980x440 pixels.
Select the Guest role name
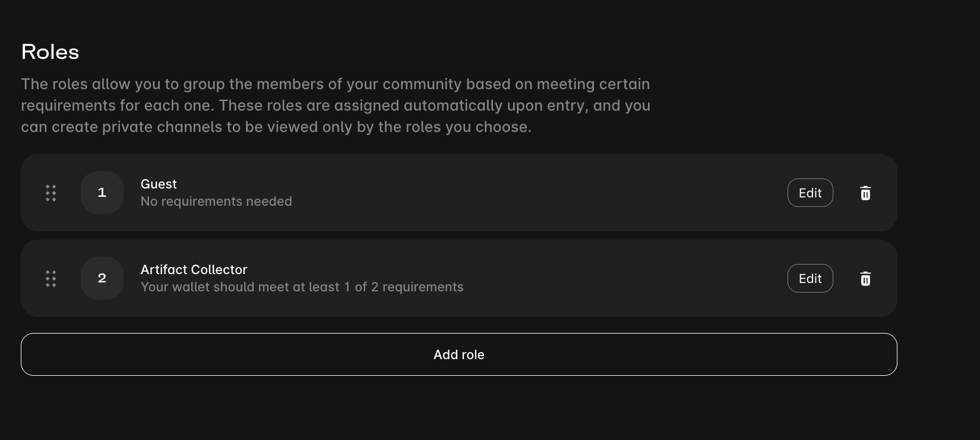[159, 184]
